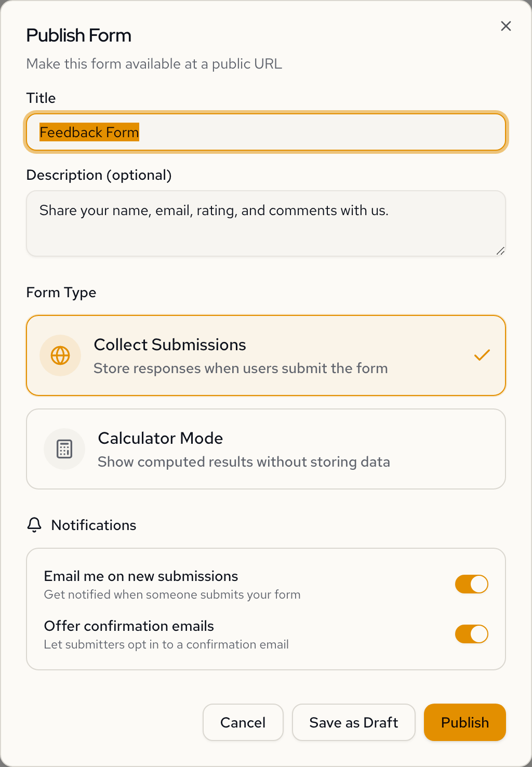
Task: Click the Calculator Mode description text
Action: [244, 462]
